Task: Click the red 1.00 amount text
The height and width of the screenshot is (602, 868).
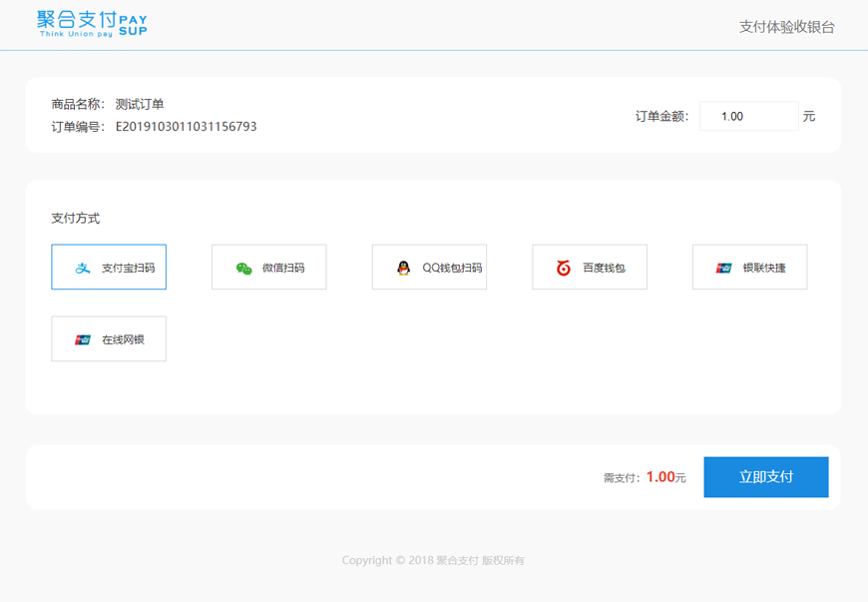Action: (x=660, y=477)
